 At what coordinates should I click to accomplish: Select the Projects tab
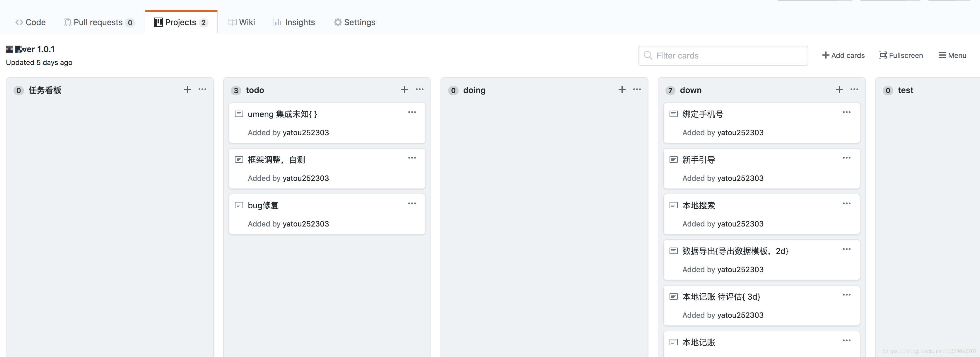pos(181,23)
